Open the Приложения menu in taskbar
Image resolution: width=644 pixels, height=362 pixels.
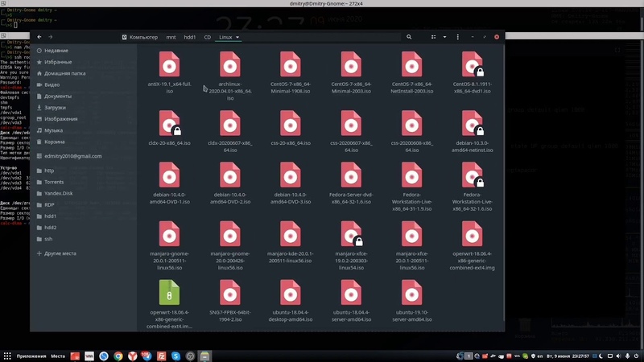click(31, 356)
